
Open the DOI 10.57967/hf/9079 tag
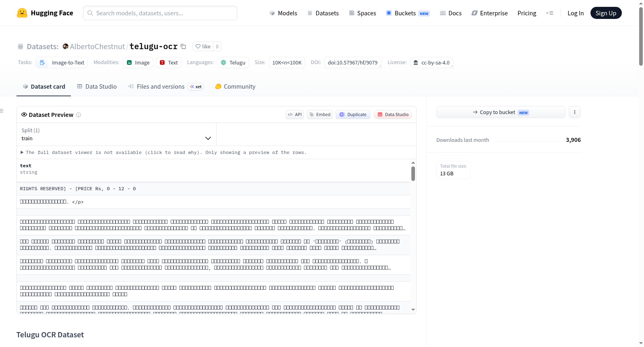pos(353,62)
